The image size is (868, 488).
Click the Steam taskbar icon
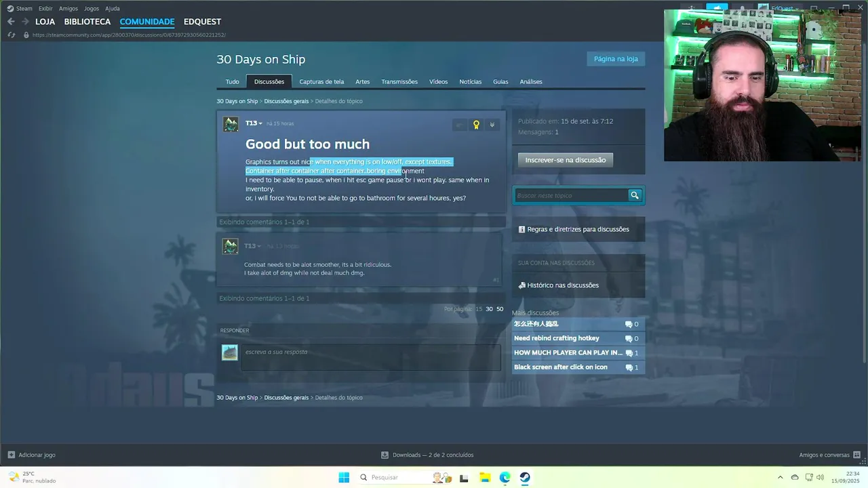[525, 477]
